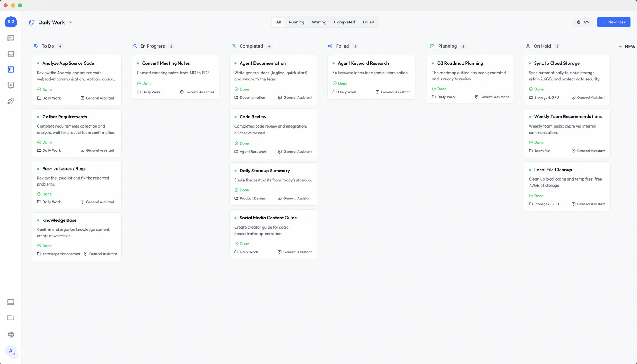This screenshot has height=364, width=637.
Task: Open the computer monitor icon in sidebar
Action: [x=11, y=302]
